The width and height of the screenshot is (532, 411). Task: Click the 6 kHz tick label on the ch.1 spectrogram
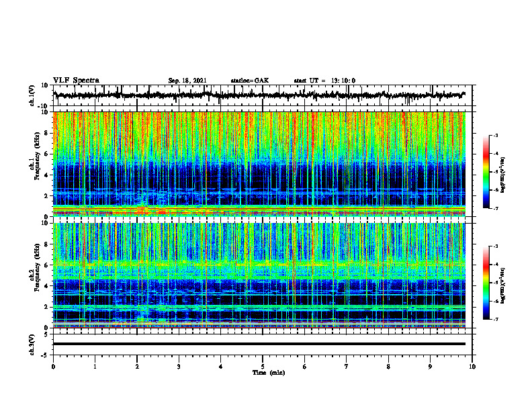(47, 154)
